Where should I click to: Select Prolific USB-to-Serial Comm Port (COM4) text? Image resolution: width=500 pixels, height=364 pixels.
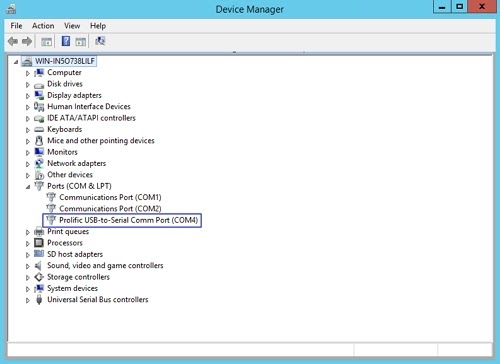point(129,220)
